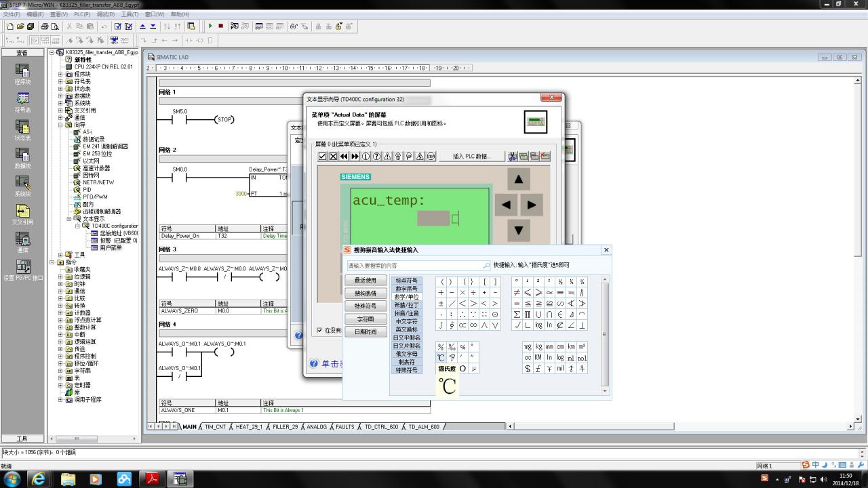Click the red Stop PLC toolbar icon
This screenshot has height=488, width=868.
tap(220, 26)
